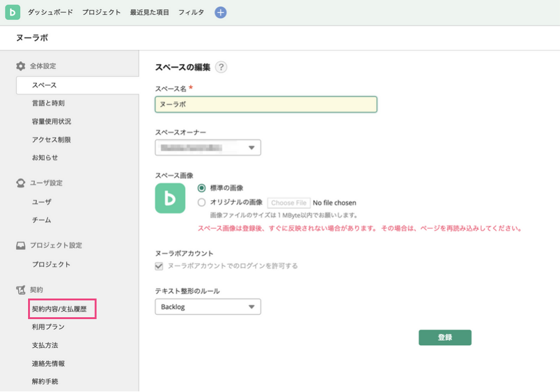Open 容量使用状況 page

[51, 122]
